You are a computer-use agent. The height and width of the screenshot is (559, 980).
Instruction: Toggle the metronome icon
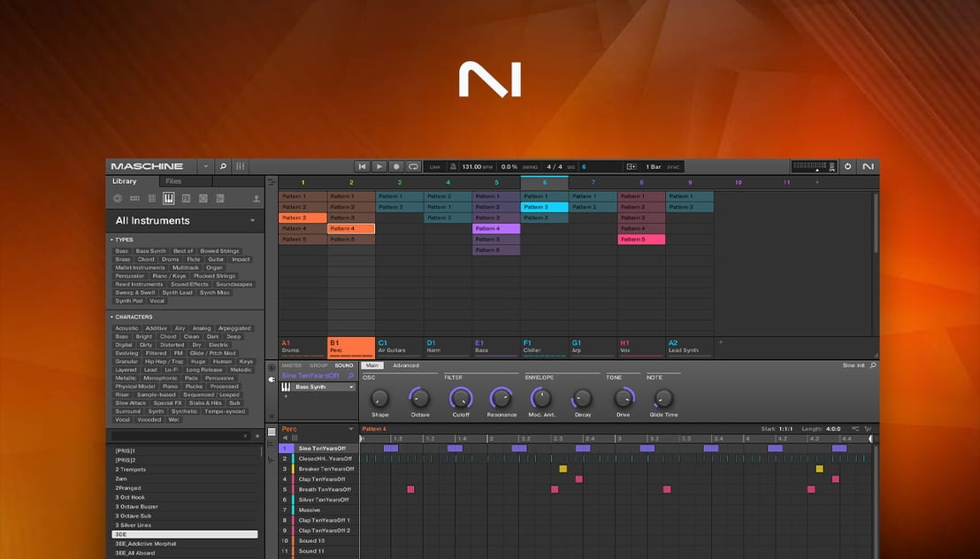pyautogui.click(x=453, y=167)
